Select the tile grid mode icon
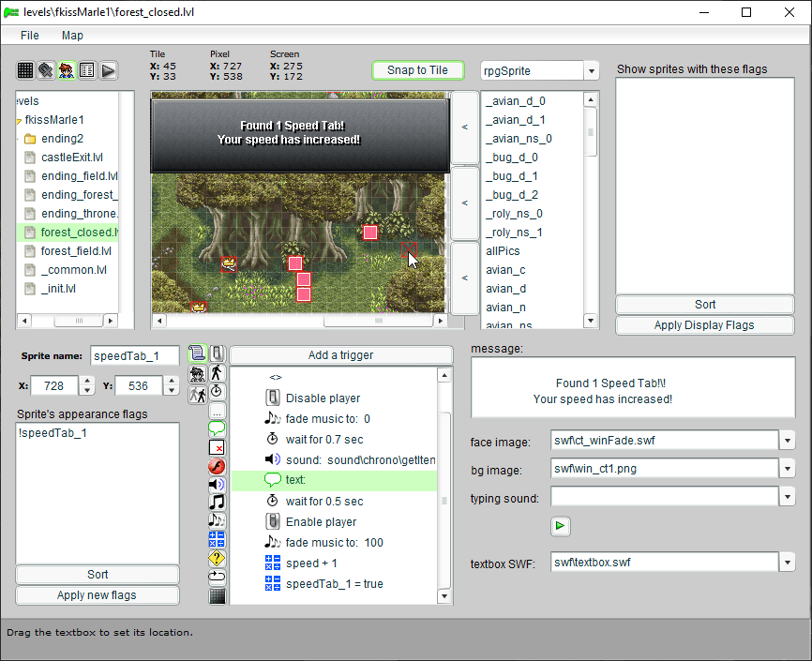 pos(25,70)
